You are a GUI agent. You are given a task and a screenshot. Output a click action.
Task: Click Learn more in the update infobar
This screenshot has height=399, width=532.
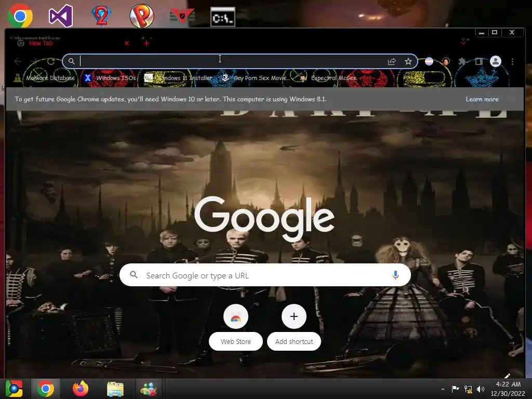point(482,99)
